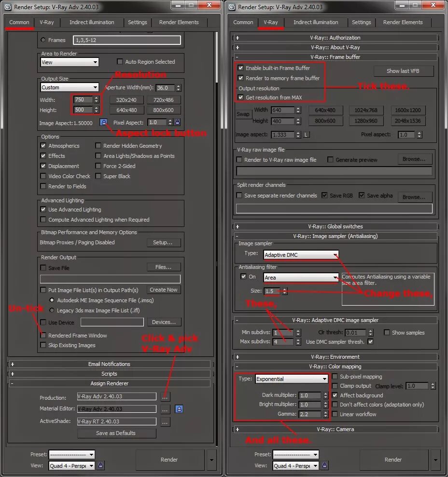448x477 pixels.
Task: Click the Bright multiplier spinner
Action: (x=325, y=405)
